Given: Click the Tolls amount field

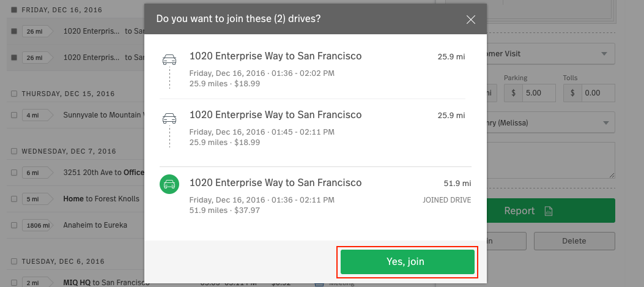Looking at the screenshot, I should (598, 93).
